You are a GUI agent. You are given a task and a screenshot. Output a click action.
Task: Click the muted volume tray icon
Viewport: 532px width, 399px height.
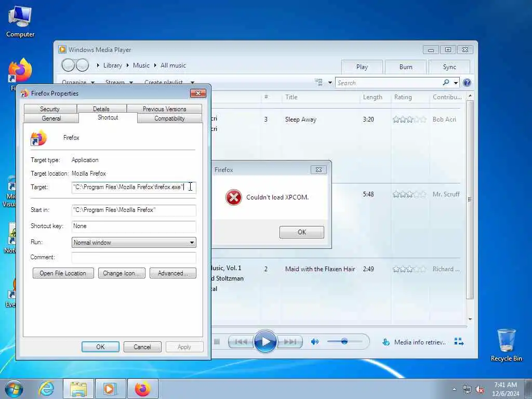pyautogui.click(x=480, y=390)
